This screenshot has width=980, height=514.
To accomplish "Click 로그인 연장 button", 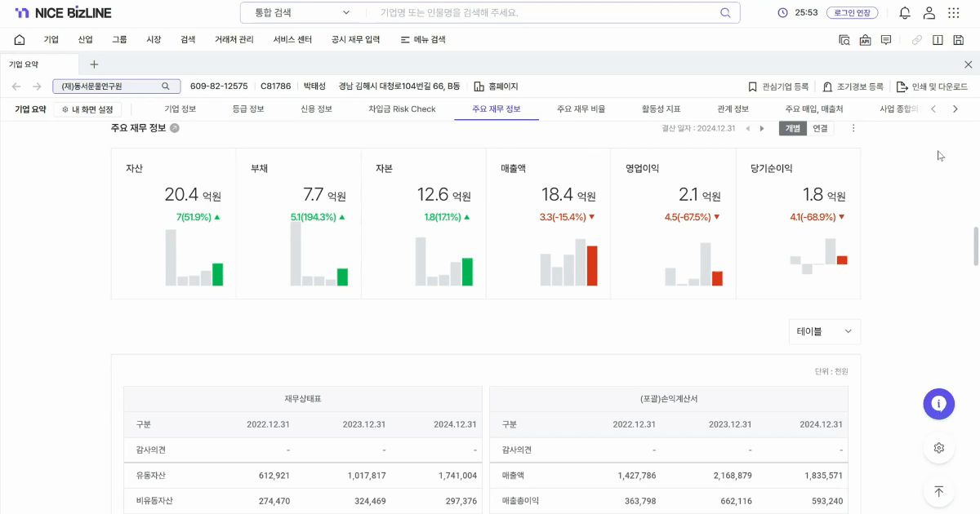I will [853, 13].
